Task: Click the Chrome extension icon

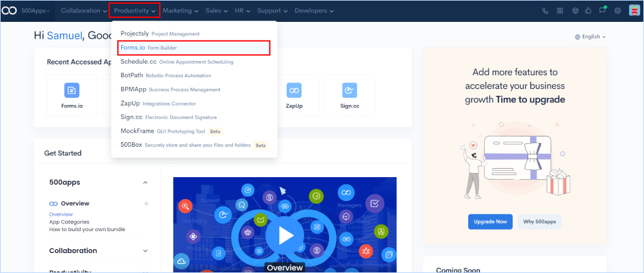Action: point(575,11)
